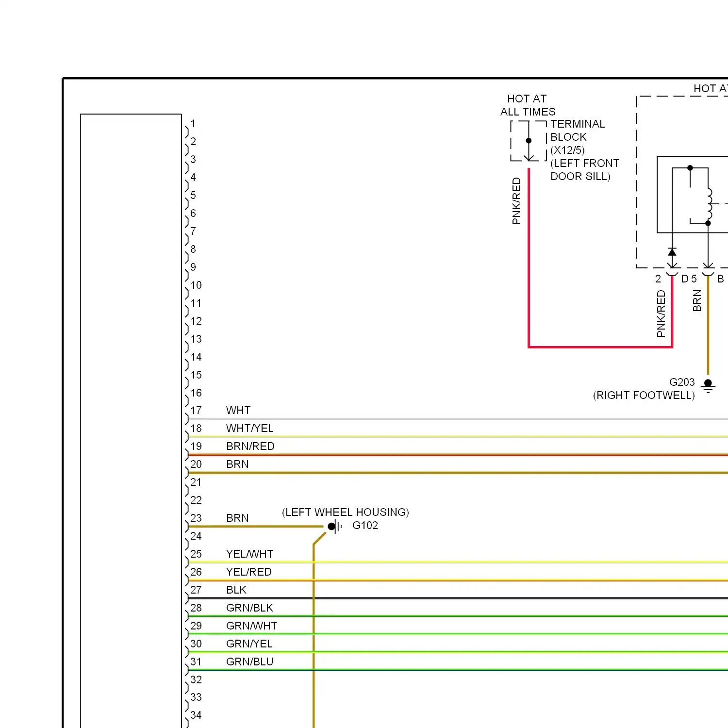Click connector pin number 1
Image resolution: width=728 pixels, height=728 pixels.
193,124
